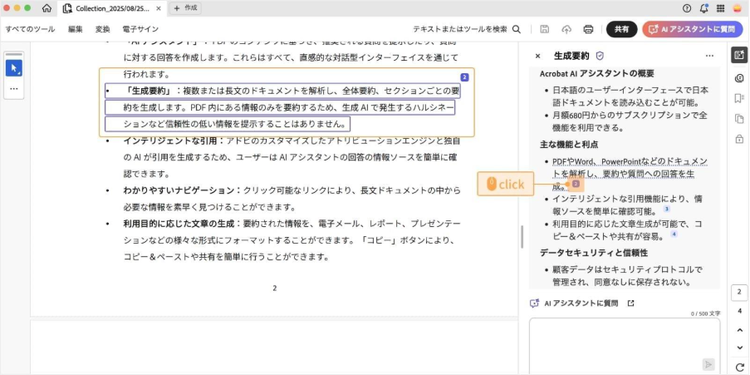Click the heading 主な機能と利点
Image resolution: width=750 pixels, height=375 pixels.
click(x=569, y=144)
